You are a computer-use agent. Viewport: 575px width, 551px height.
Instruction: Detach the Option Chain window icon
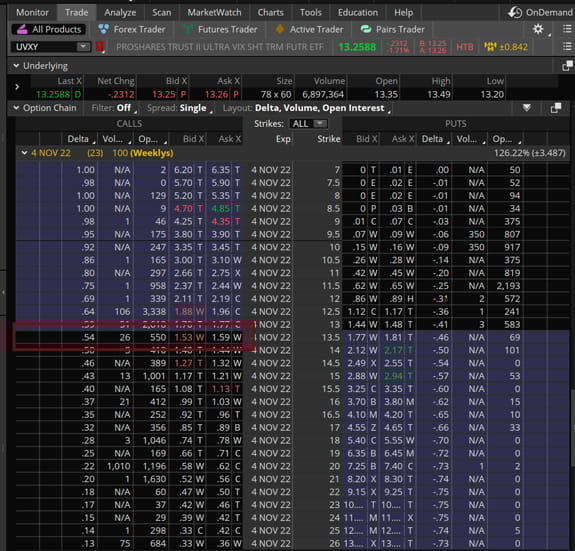coord(556,108)
